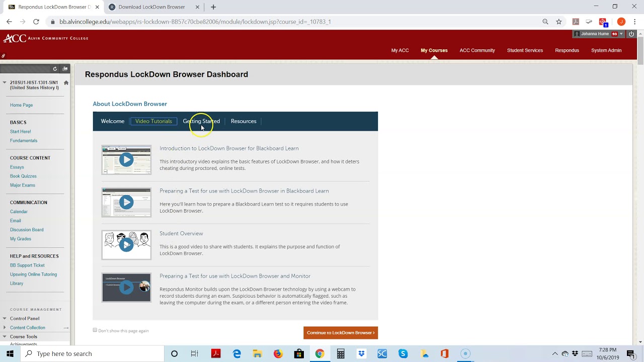
Task: Open the Johanna Hume user menu dropdown
Action: click(621, 34)
